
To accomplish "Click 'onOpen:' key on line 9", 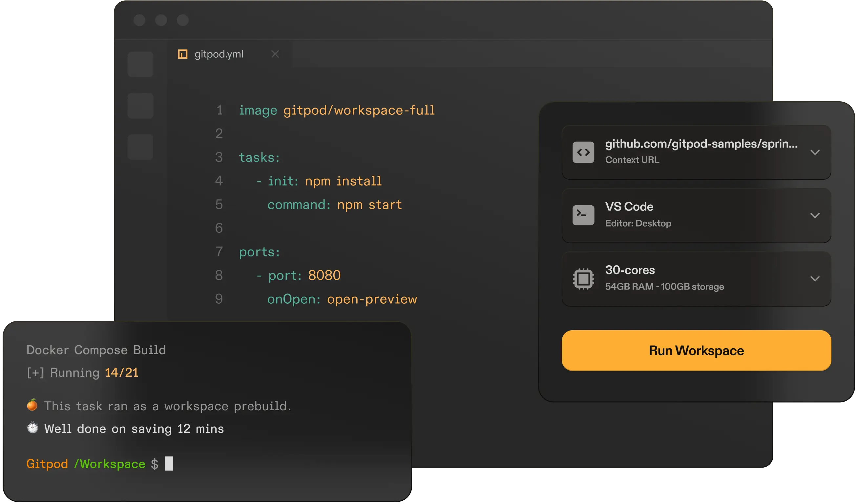I will click(294, 299).
